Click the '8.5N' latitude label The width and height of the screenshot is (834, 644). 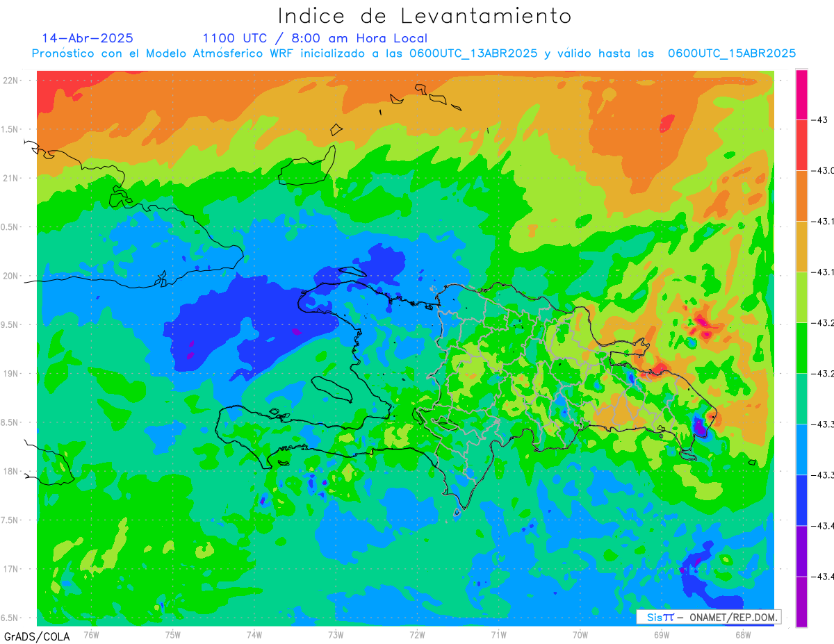[x=10, y=422]
